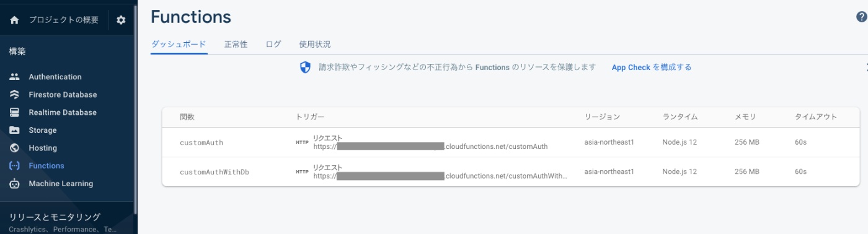Image resolution: width=868 pixels, height=234 pixels.
Task: Switch to ログ tab
Action: (273, 45)
